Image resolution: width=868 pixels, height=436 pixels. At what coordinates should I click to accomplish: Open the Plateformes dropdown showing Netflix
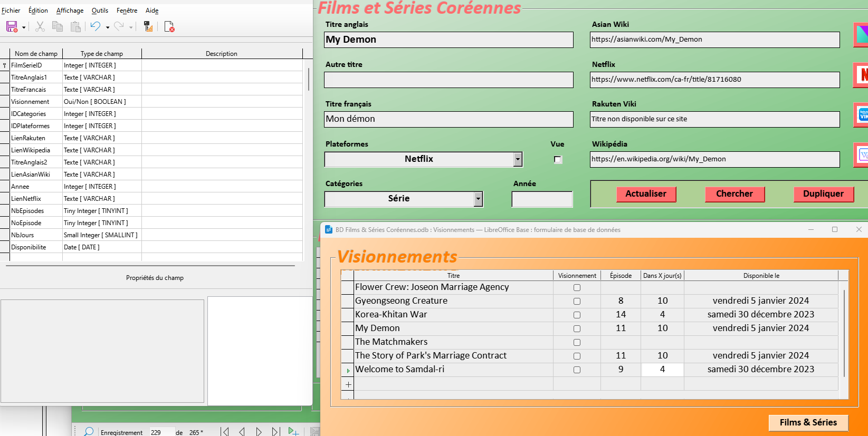518,159
